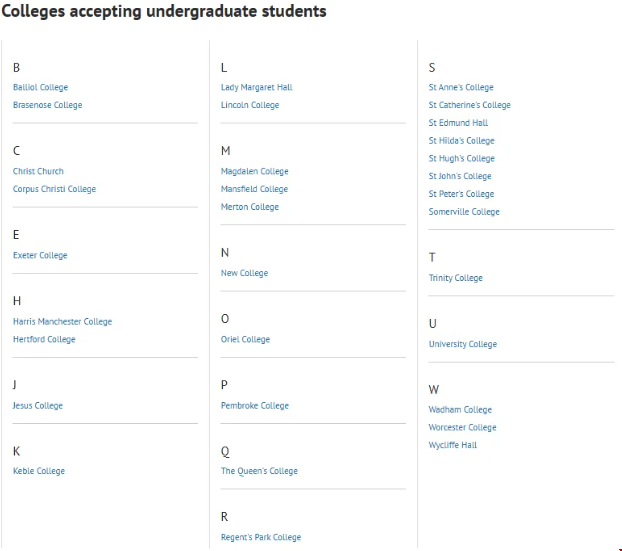Click the Magdalen College link
The image size is (622, 551).
coord(254,171)
